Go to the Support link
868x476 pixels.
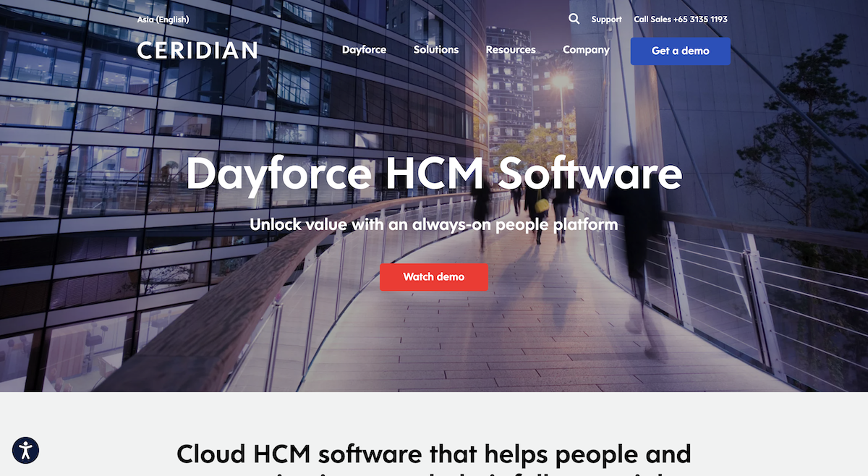click(x=606, y=20)
